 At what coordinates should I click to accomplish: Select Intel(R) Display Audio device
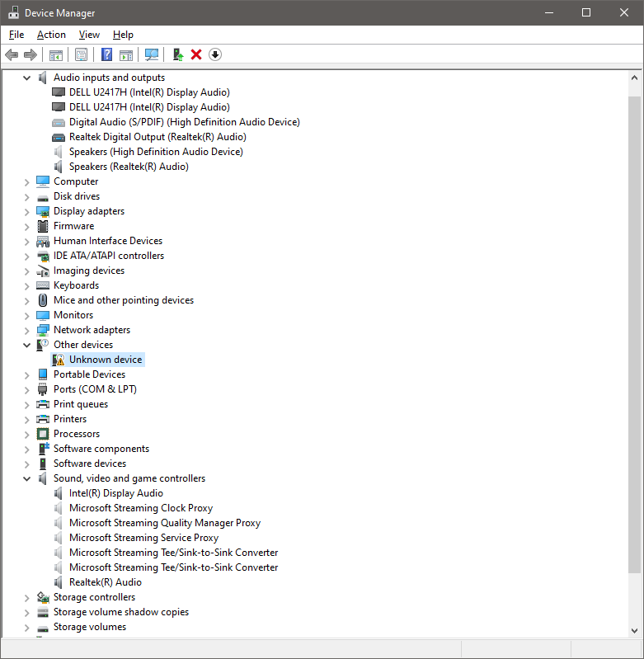click(116, 493)
